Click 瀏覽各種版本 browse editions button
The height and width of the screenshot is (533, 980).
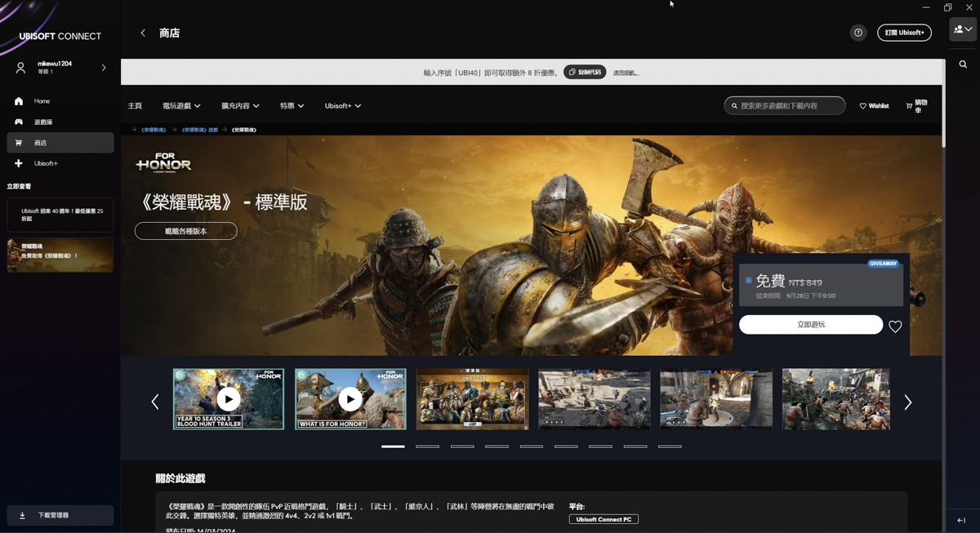click(x=186, y=231)
